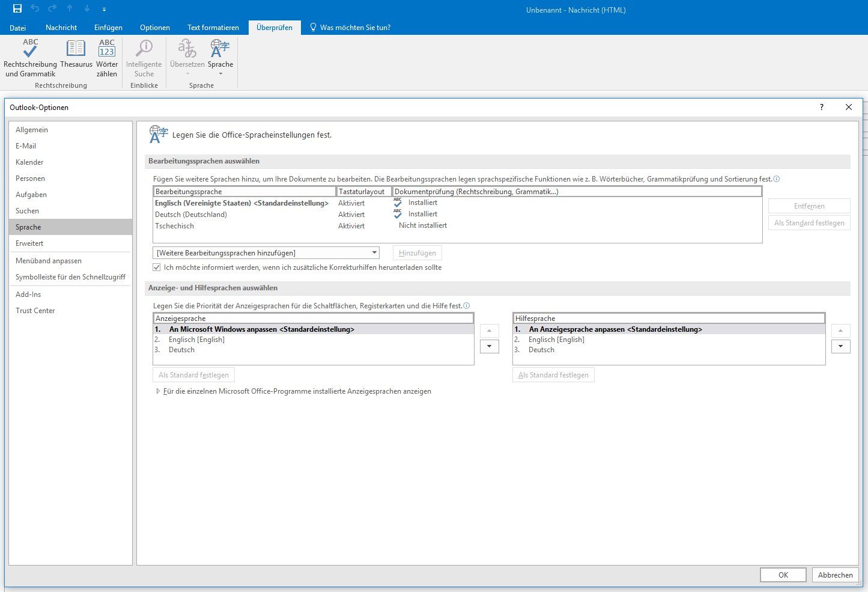This screenshot has width=868, height=592.
Task: Click info icon after Anzeigesprachen priority text
Action: point(467,306)
